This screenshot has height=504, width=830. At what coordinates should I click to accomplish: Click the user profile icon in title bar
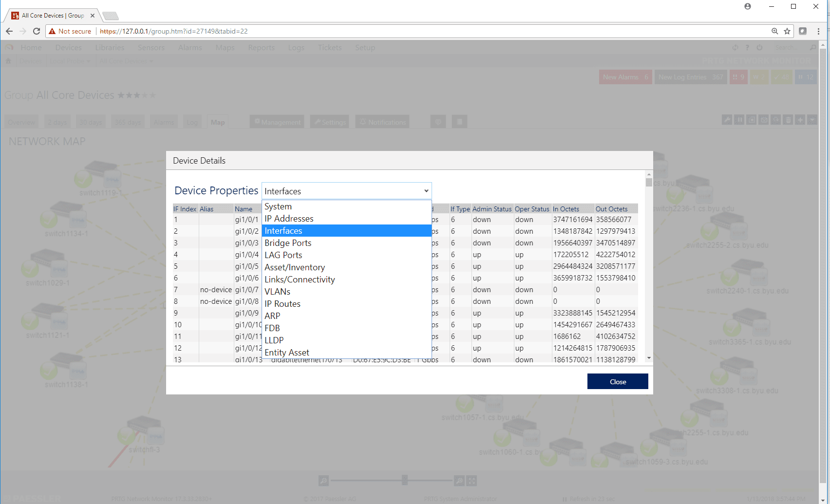(748, 6)
